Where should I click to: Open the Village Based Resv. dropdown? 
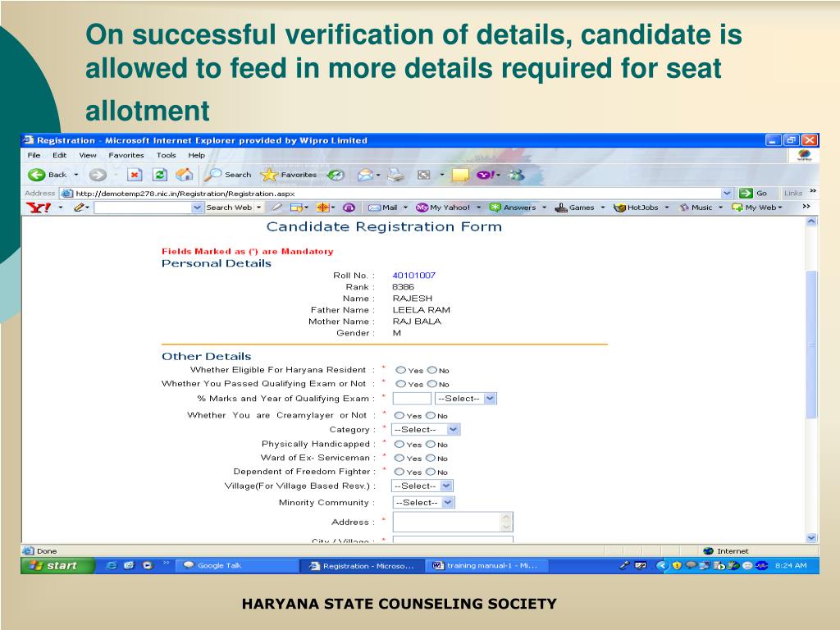point(422,486)
